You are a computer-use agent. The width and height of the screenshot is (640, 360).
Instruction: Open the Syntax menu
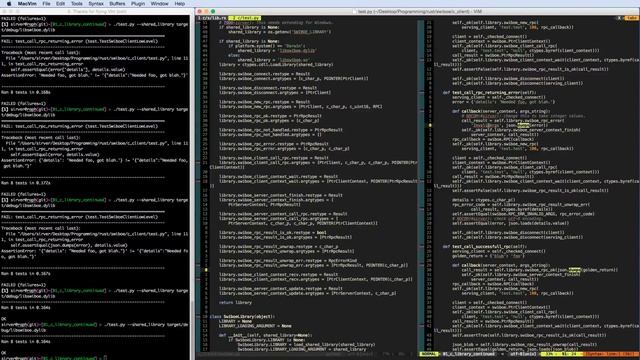point(96,4)
